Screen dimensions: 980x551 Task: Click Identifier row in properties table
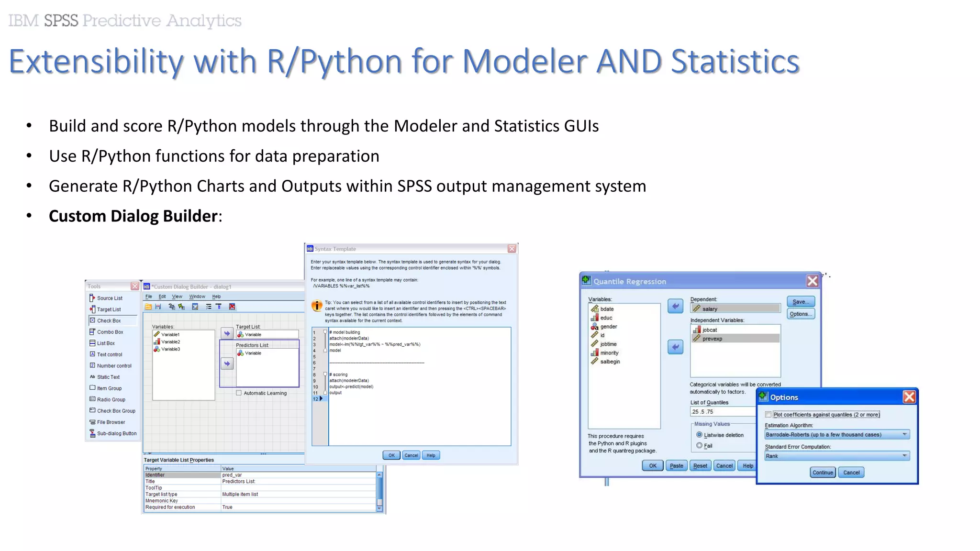click(260, 475)
